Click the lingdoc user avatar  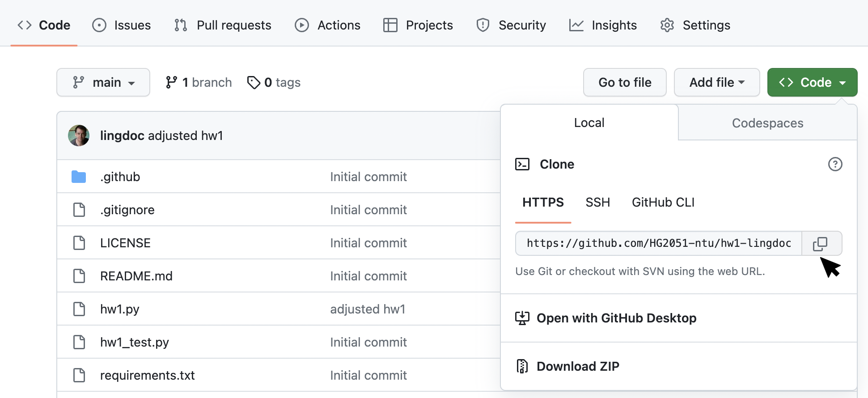point(79,135)
